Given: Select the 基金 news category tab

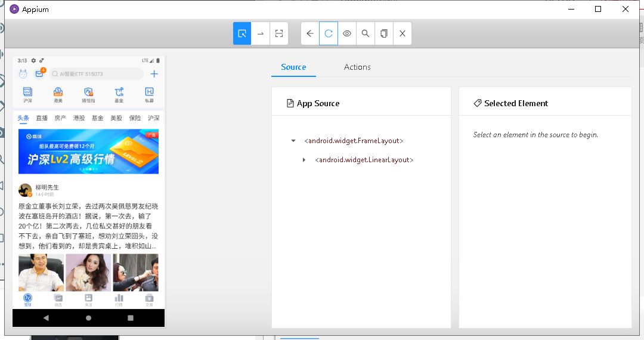Looking at the screenshot, I should (x=98, y=118).
